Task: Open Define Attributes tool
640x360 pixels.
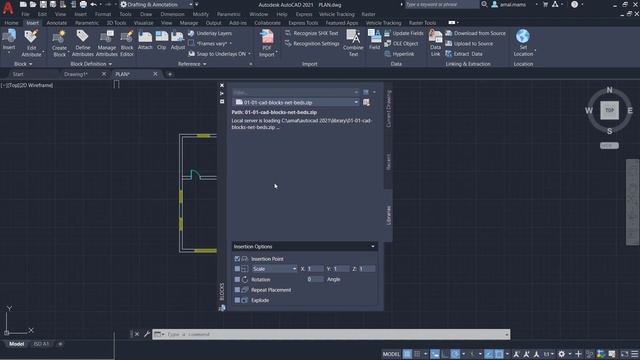Action: coord(82,43)
